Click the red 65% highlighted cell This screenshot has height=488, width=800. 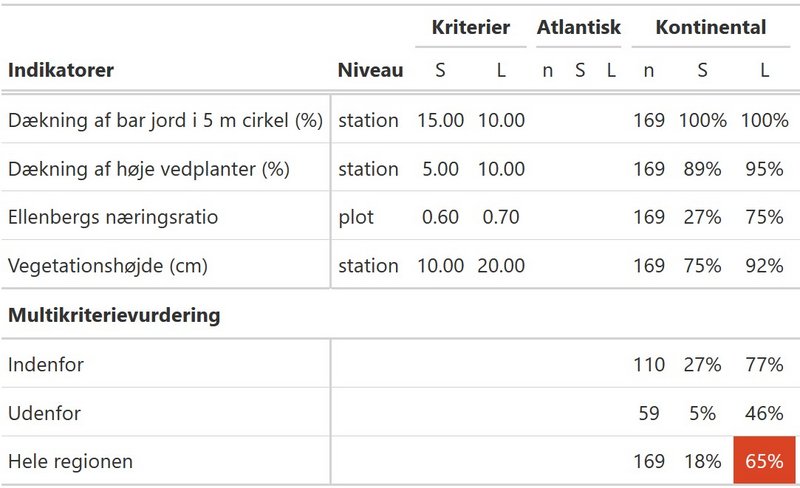coord(764,460)
